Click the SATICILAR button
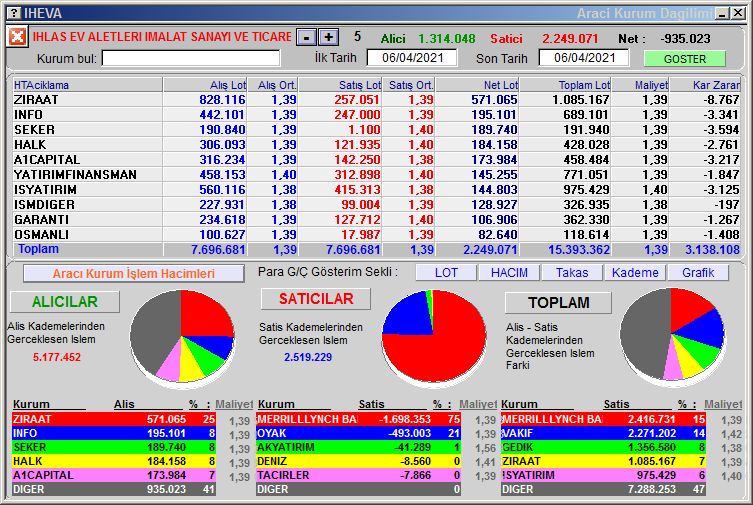The height and width of the screenshot is (505, 753). point(316,299)
